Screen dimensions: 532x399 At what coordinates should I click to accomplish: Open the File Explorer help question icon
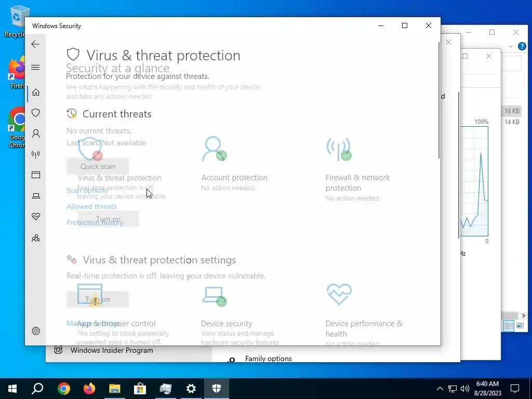[x=522, y=46]
